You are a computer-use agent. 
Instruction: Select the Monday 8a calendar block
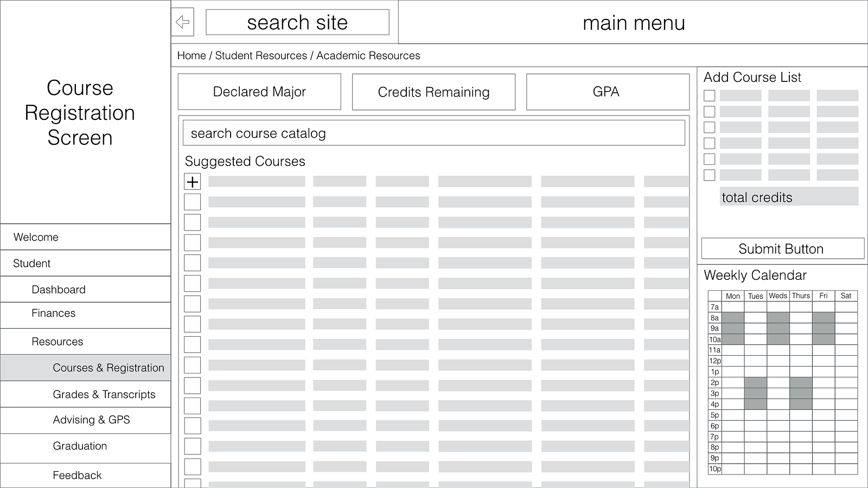tap(733, 318)
